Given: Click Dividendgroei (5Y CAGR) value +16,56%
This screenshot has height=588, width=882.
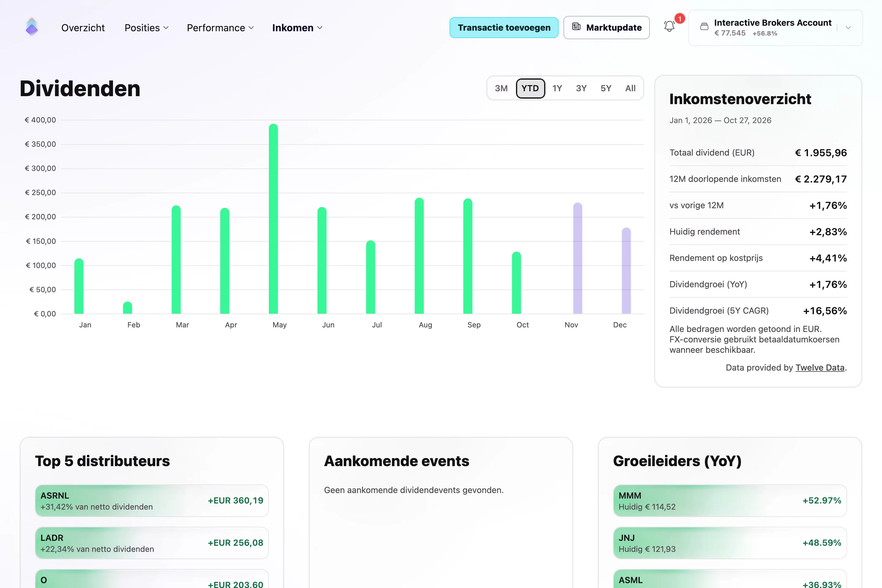Looking at the screenshot, I should pyautogui.click(x=825, y=311).
